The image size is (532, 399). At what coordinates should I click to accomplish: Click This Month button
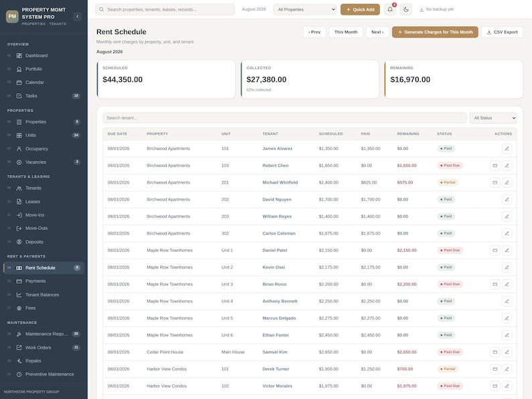346,32
